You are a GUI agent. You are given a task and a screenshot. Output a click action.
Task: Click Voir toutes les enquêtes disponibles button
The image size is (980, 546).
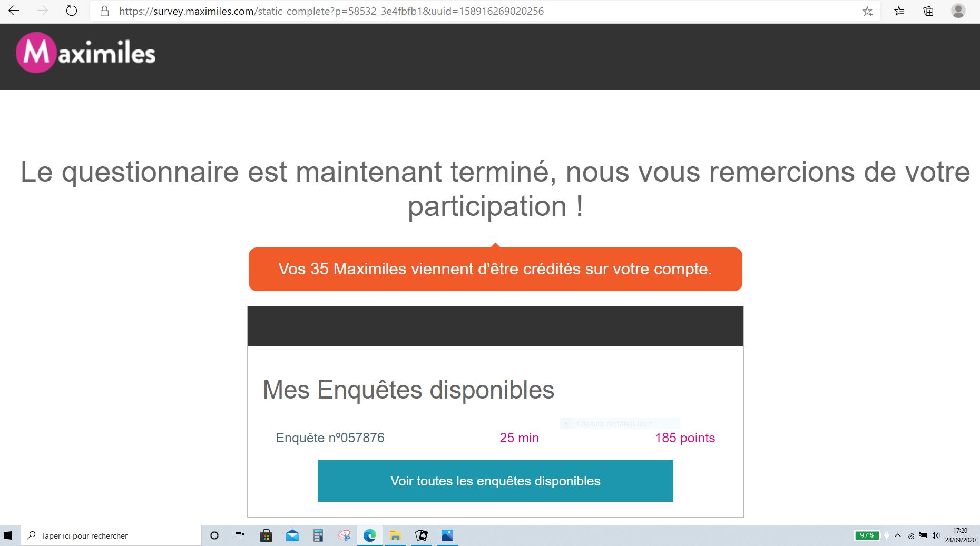click(495, 481)
